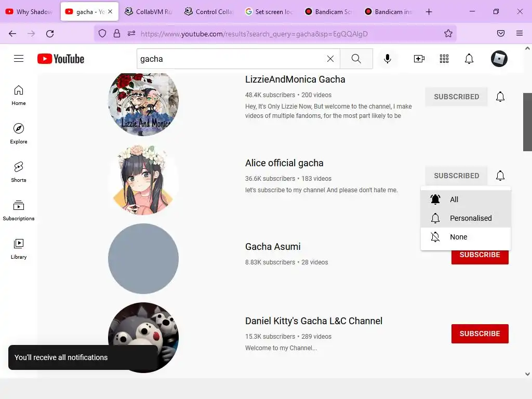Click scrollbar up arrow
This screenshot has width=532, height=399.
[x=527, y=48]
